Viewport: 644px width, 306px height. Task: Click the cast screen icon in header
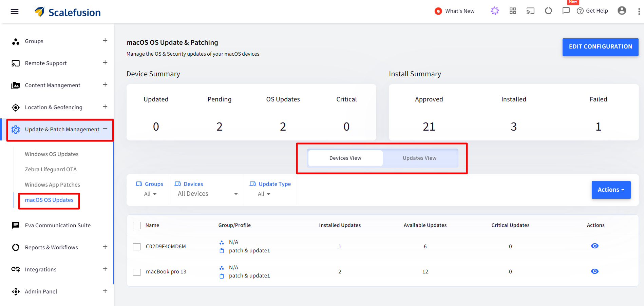coord(530,11)
